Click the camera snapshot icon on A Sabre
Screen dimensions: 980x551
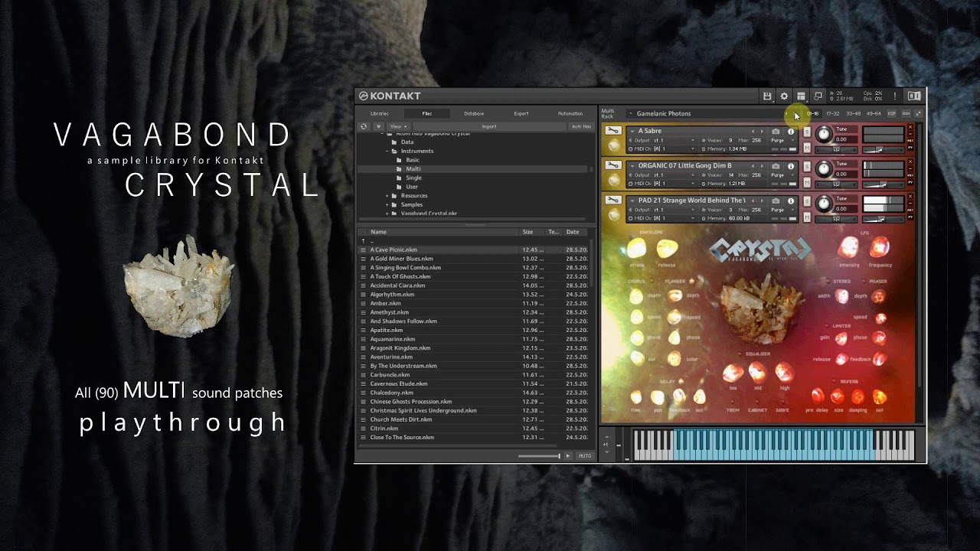776,132
